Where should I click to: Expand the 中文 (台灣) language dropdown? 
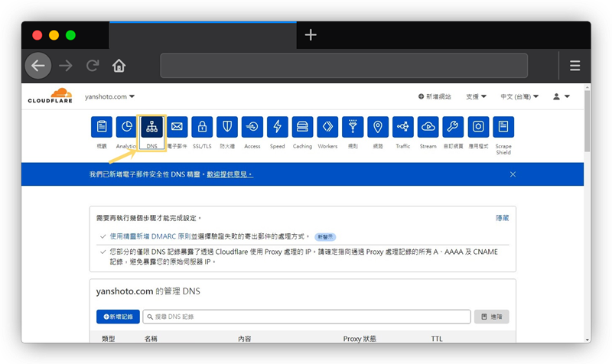[519, 96]
